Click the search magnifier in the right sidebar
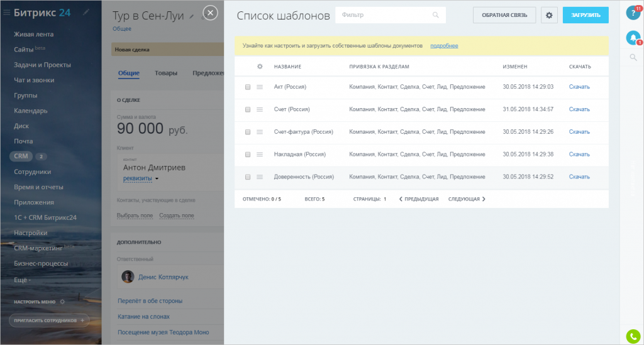Screen dimensions: 644x345 (x=633, y=57)
